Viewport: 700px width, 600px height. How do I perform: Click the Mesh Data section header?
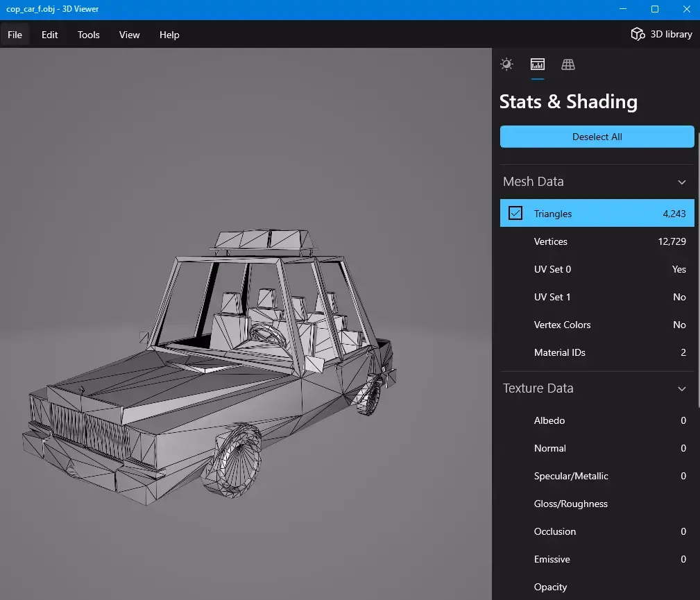click(597, 182)
